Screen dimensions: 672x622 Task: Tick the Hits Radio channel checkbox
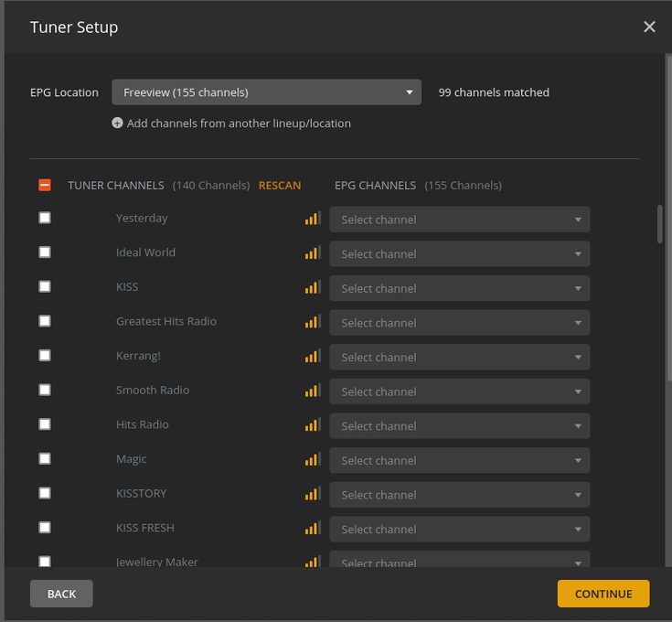pyautogui.click(x=45, y=424)
